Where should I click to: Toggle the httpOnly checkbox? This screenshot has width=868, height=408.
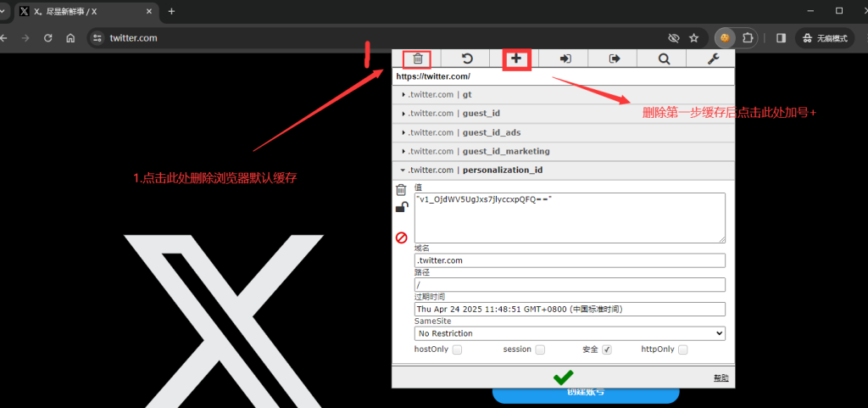pyautogui.click(x=683, y=349)
